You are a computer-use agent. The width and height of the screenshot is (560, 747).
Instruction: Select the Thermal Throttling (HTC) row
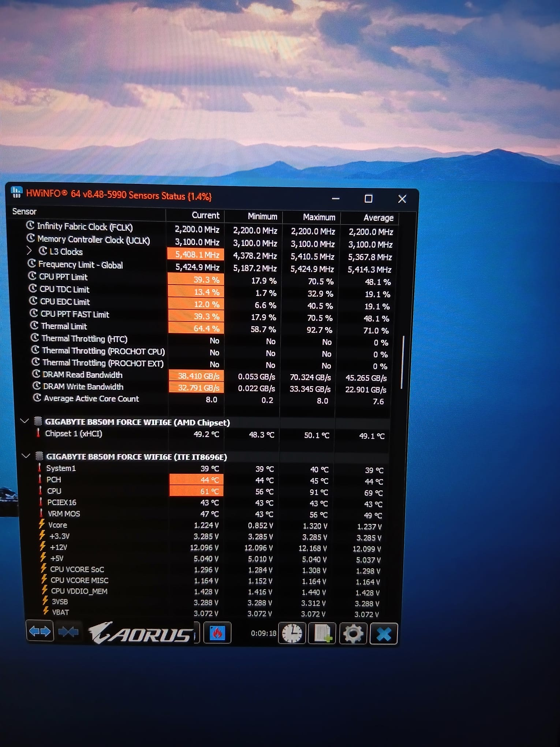coord(210,340)
